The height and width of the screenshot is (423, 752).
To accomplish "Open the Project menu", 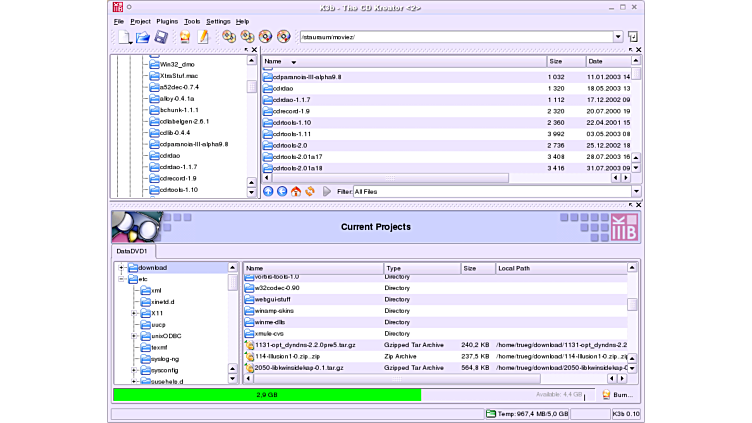I will pyautogui.click(x=140, y=22).
